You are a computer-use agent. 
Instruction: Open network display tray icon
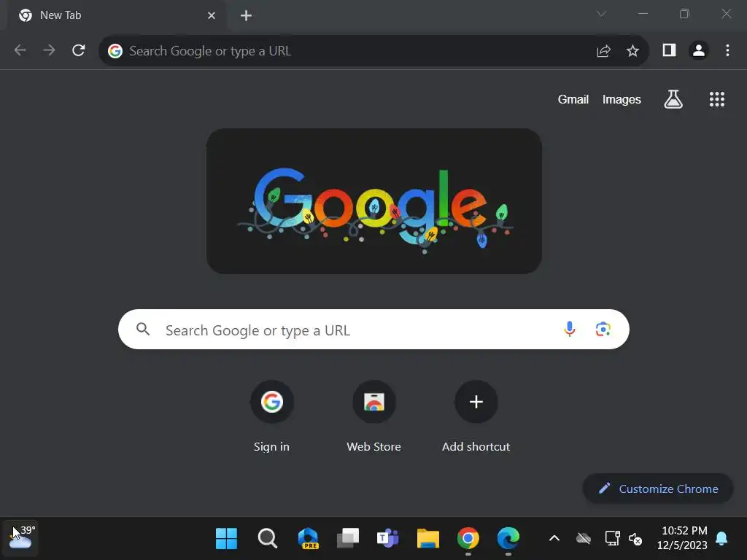coord(612,538)
